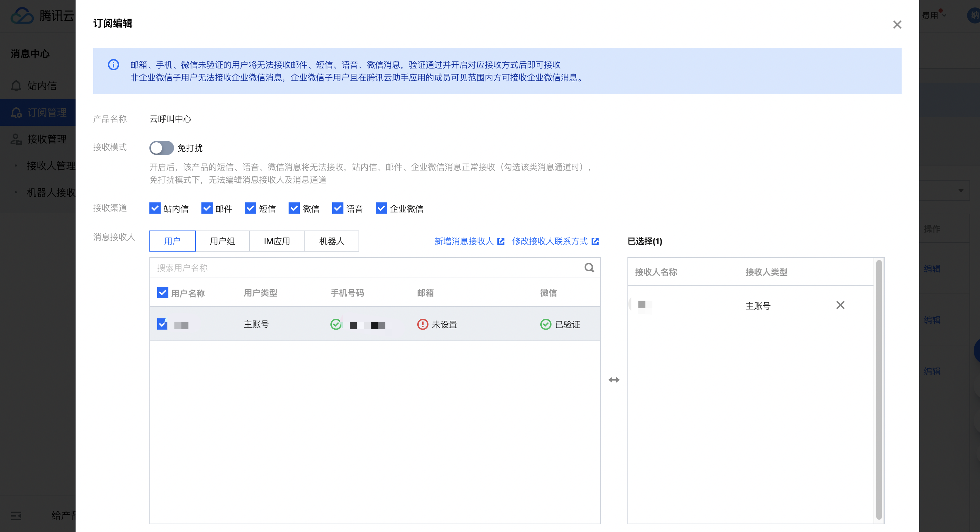This screenshot has width=980, height=532.
Task: Click the external link icon after 新增消息接收人
Action: 501,241
